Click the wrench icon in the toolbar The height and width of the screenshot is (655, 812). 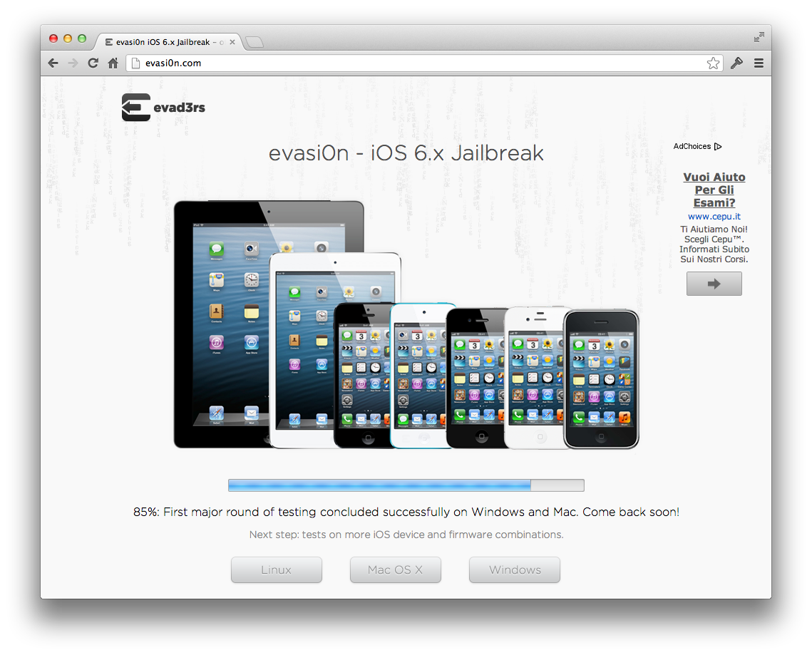pyautogui.click(x=736, y=63)
